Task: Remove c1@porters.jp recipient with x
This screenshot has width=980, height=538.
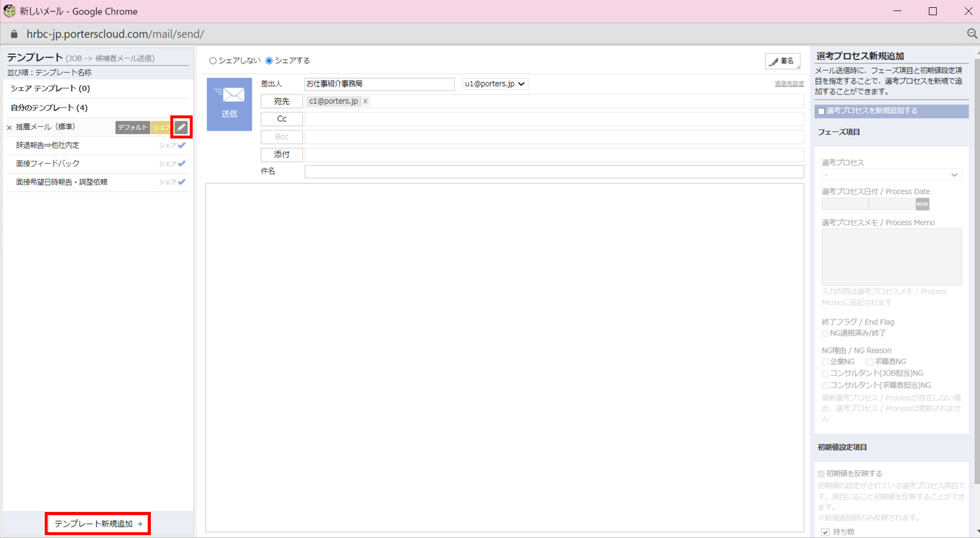Action: 365,102
